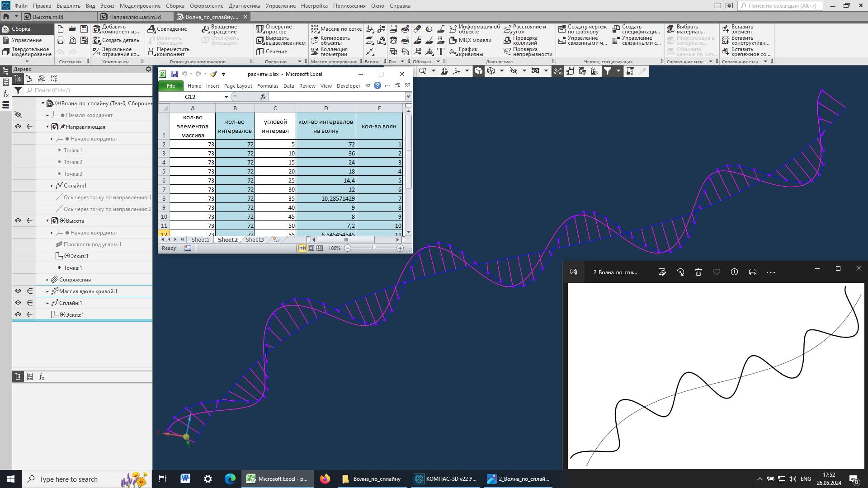Click the shaded cube display icon in view toolbar

tap(479, 71)
